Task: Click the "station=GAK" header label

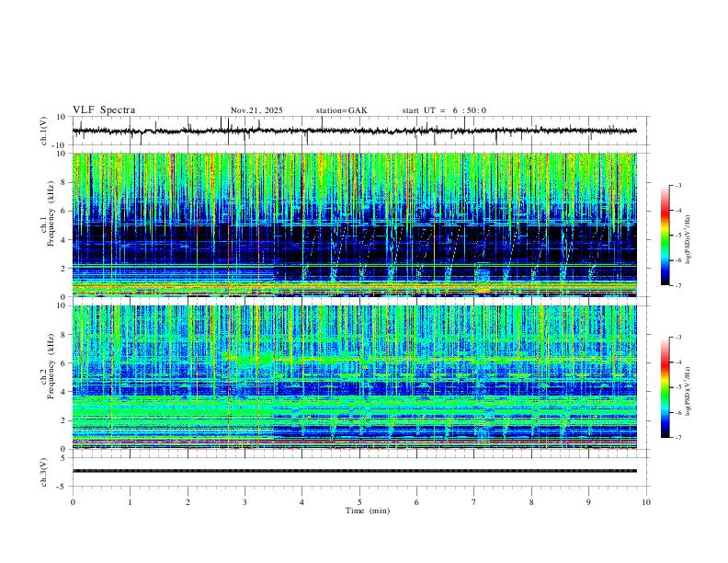Action: coord(341,110)
